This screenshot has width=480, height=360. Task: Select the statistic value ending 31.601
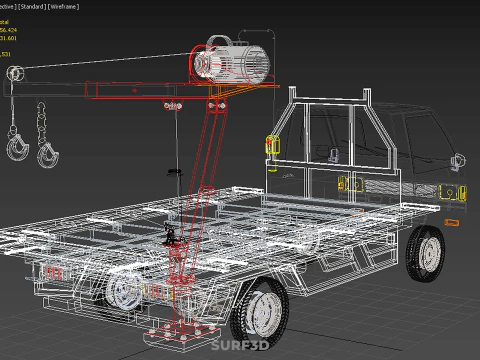point(8,38)
